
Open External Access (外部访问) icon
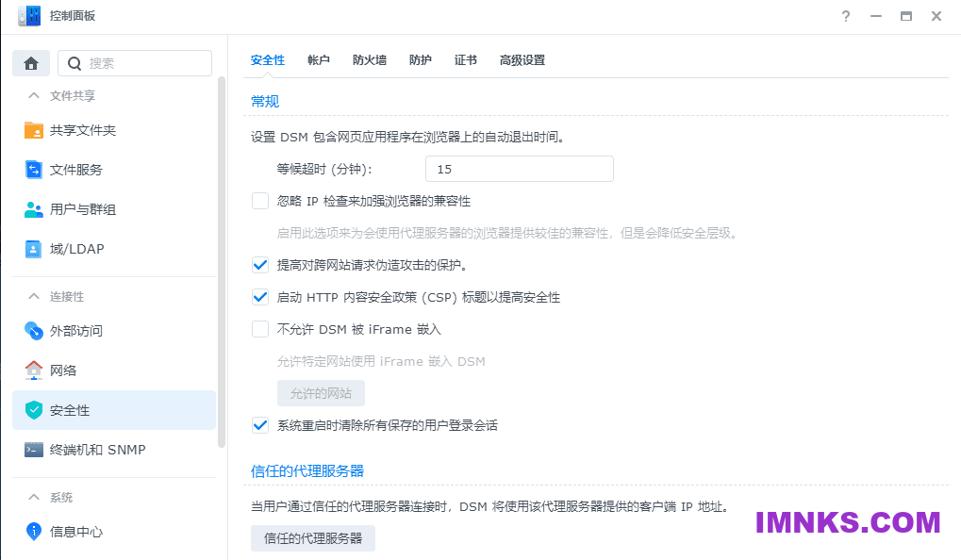pos(34,331)
